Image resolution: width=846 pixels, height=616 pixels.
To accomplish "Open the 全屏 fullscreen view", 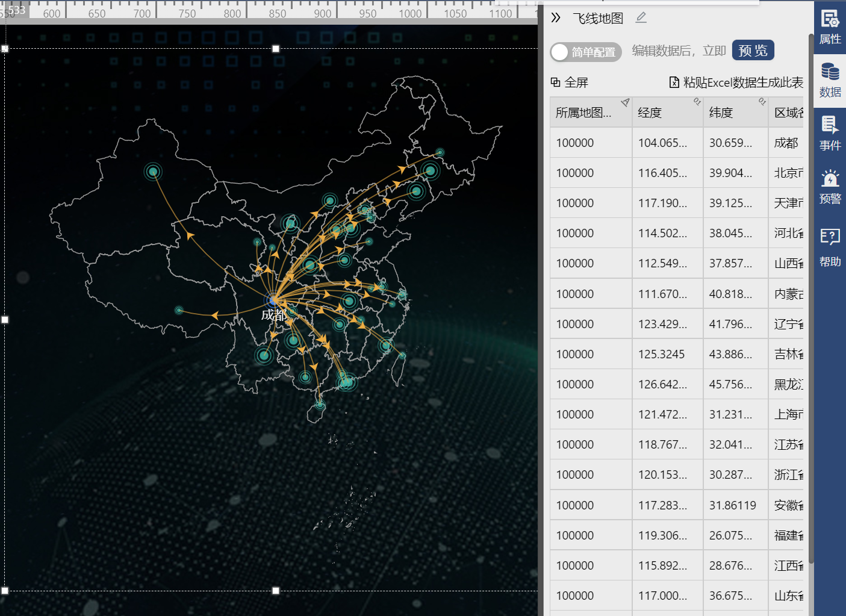I will [x=570, y=82].
